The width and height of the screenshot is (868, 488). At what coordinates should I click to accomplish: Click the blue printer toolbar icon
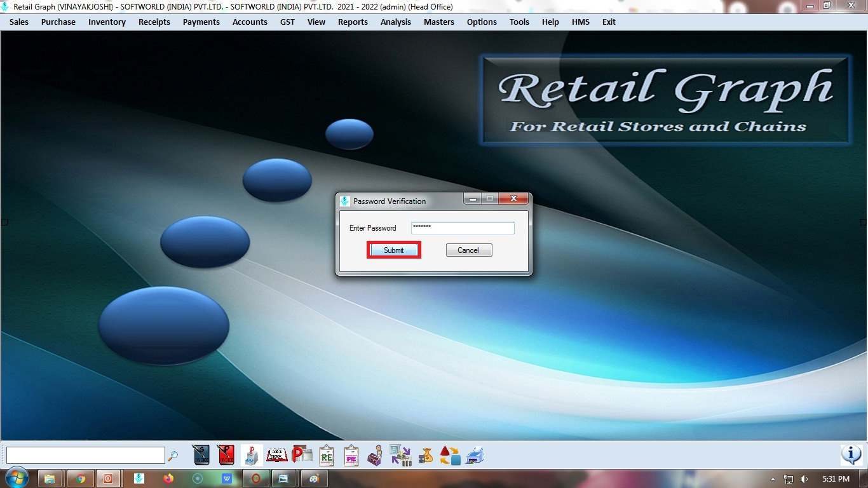click(475, 455)
